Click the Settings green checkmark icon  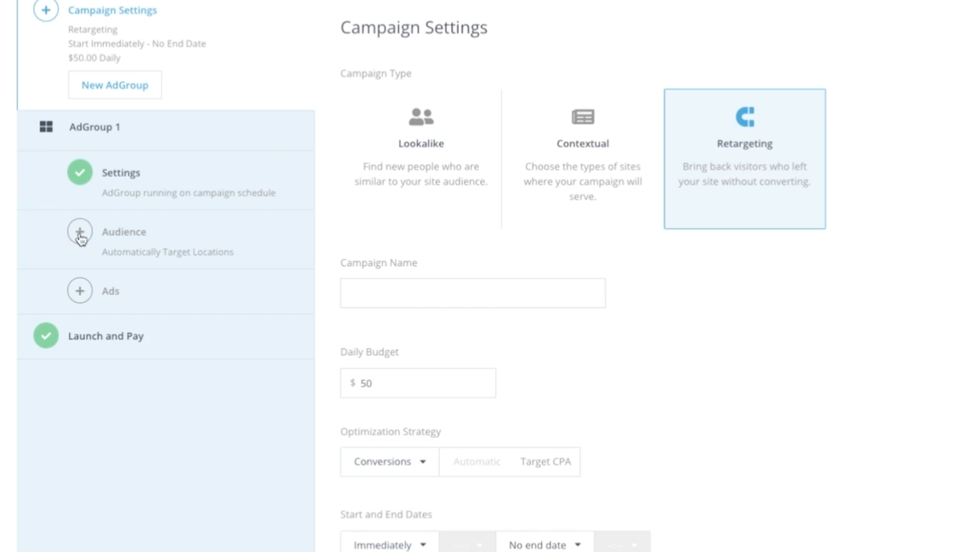80,172
